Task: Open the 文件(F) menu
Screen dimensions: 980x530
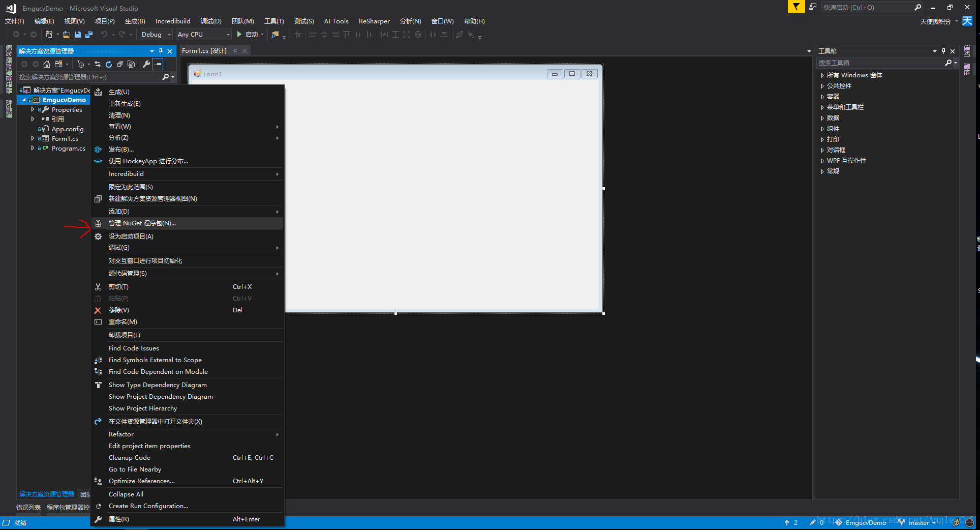Action: click(15, 21)
